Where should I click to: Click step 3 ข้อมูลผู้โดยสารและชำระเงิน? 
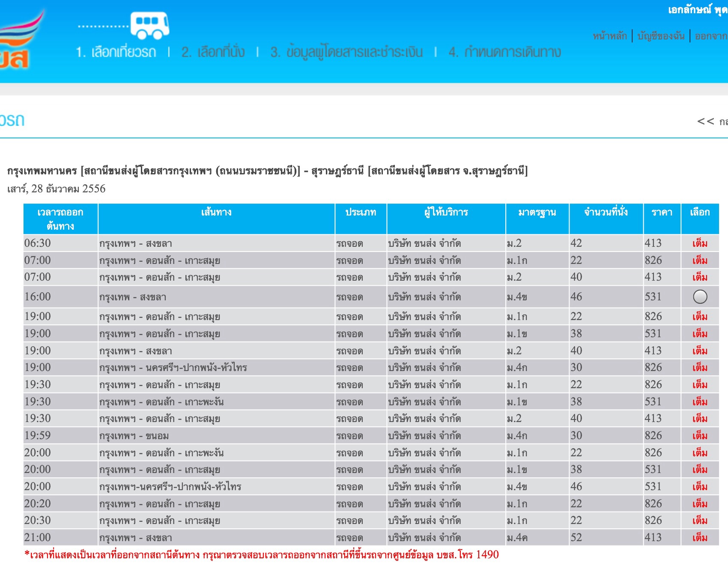point(346,52)
